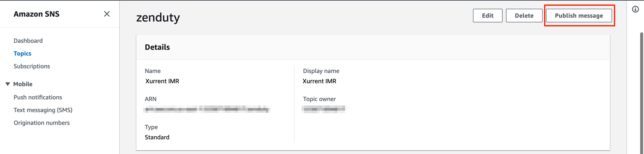Click the blurred ARN value
Viewport: 644px width, 154px height.
coord(207,109)
